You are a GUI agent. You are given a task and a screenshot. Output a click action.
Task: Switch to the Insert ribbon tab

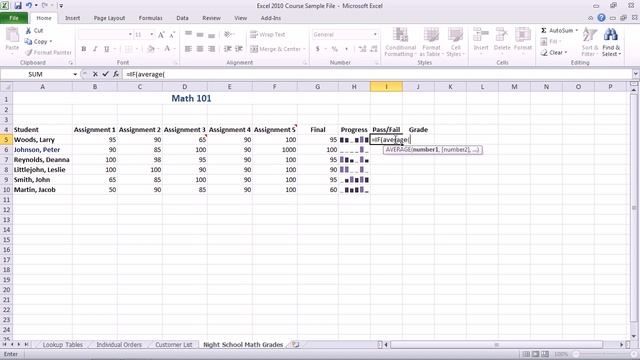click(x=72, y=18)
